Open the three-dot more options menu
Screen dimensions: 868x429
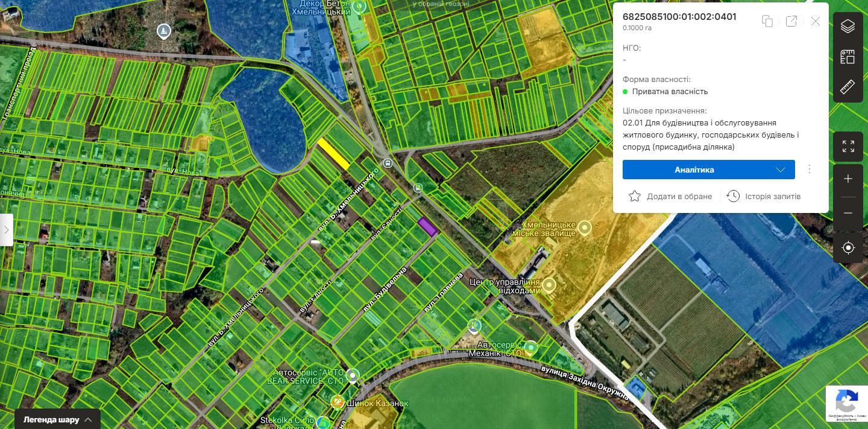[810, 170]
